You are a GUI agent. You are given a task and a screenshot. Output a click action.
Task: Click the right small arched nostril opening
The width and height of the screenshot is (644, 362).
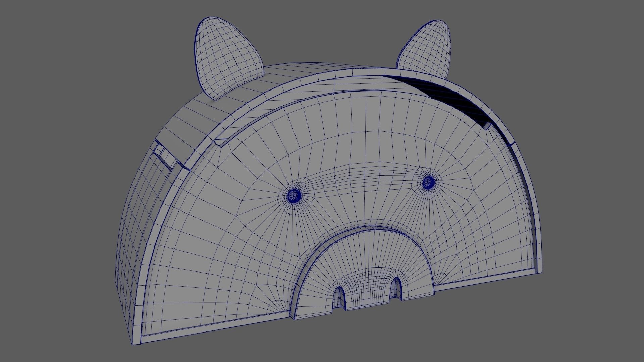pyautogui.click(x=396, y=288)
